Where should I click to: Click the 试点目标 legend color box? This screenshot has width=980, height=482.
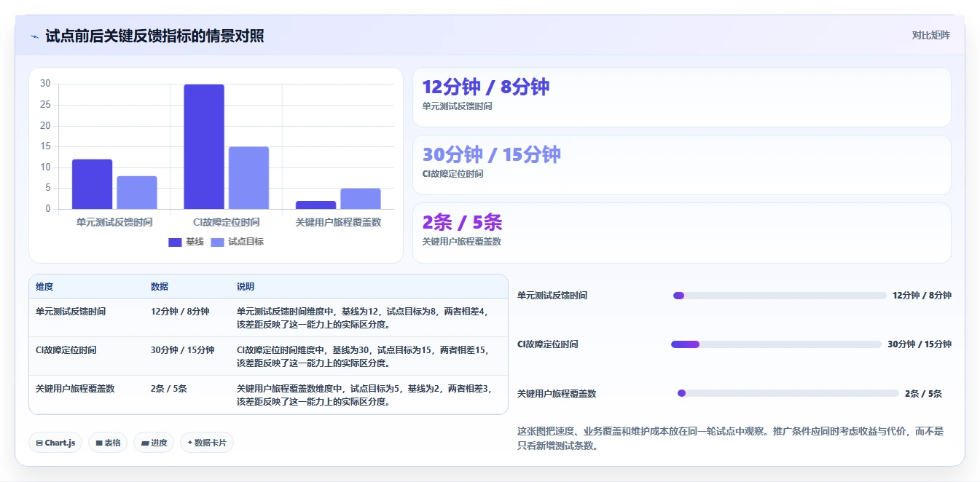pyautogui.click(x=218, y=242)
